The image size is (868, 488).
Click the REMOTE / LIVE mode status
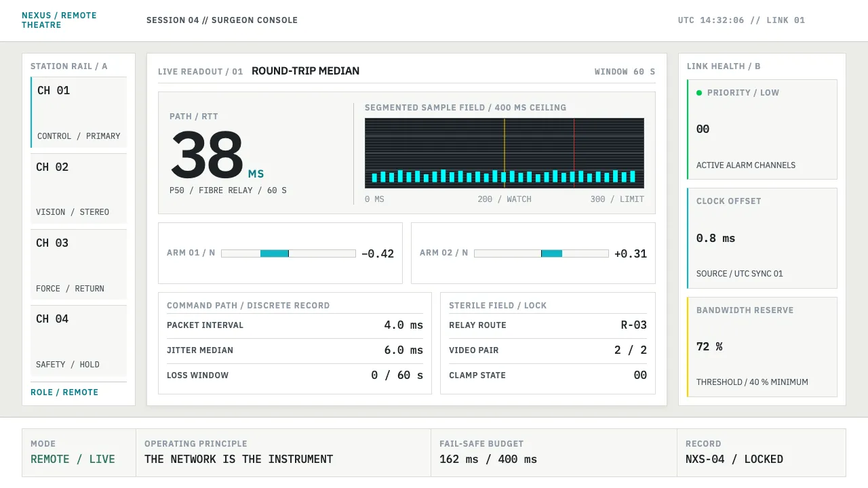click(73, 460)
